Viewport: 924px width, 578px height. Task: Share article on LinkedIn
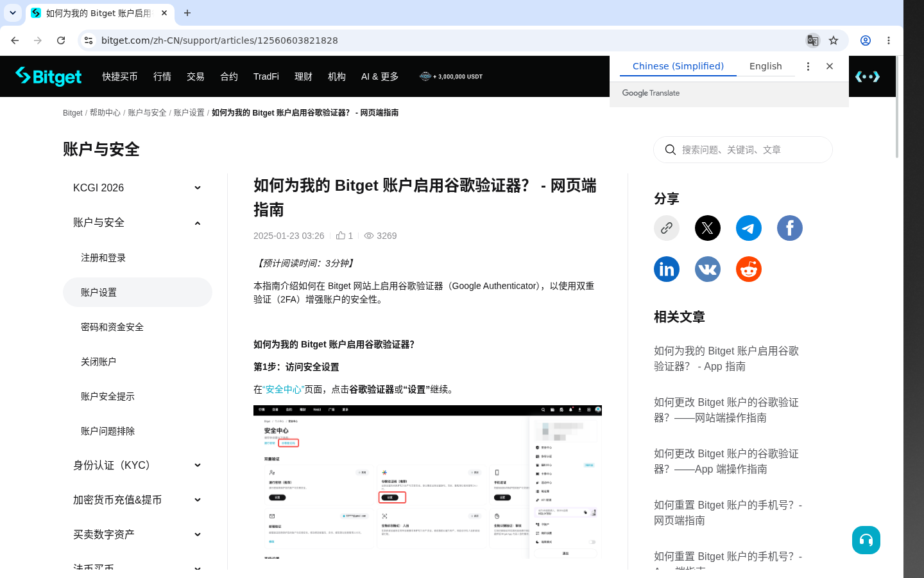(667, 269)
